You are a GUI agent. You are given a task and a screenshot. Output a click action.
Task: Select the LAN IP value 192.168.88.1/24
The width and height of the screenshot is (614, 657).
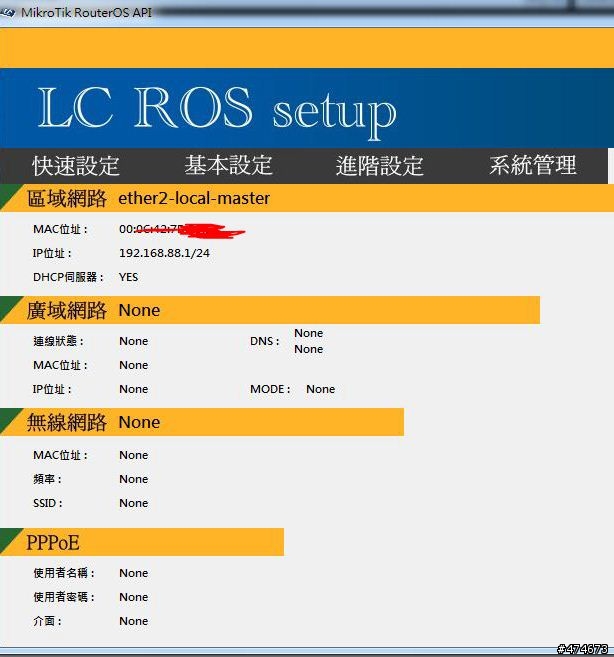[164, 253]
